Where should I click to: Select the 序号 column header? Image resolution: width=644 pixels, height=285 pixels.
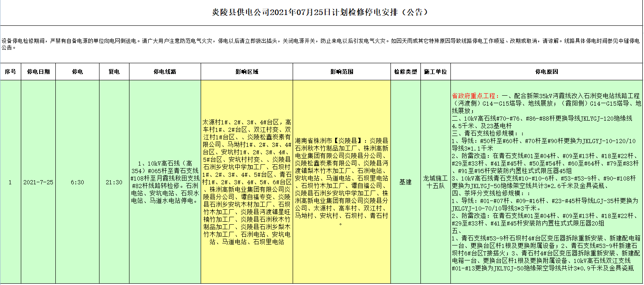(x=10, y=72)
